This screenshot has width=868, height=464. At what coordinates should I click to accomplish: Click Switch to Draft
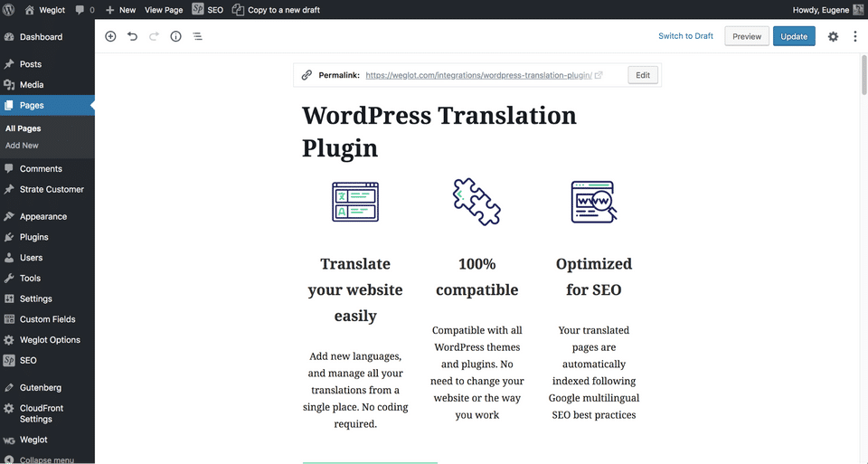click(685, 36)
